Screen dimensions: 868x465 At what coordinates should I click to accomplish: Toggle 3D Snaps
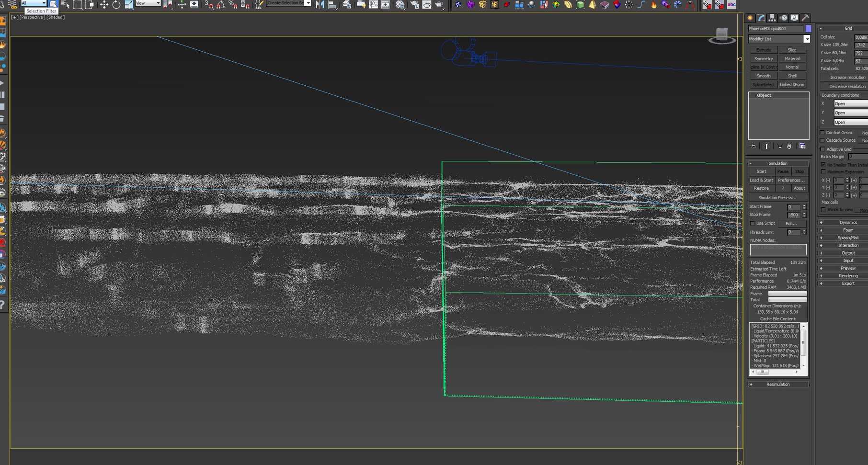click(x=209, y=5)
